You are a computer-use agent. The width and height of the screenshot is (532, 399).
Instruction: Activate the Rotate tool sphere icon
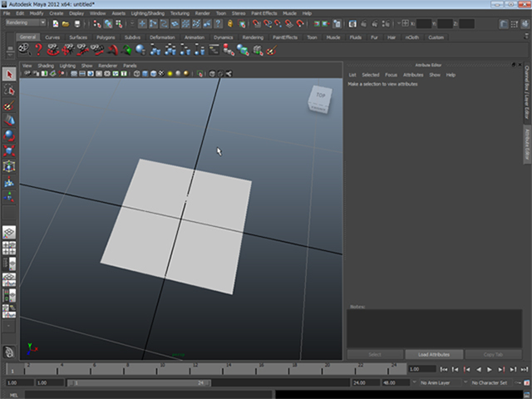pyautogui.click(x=9, y=135)
